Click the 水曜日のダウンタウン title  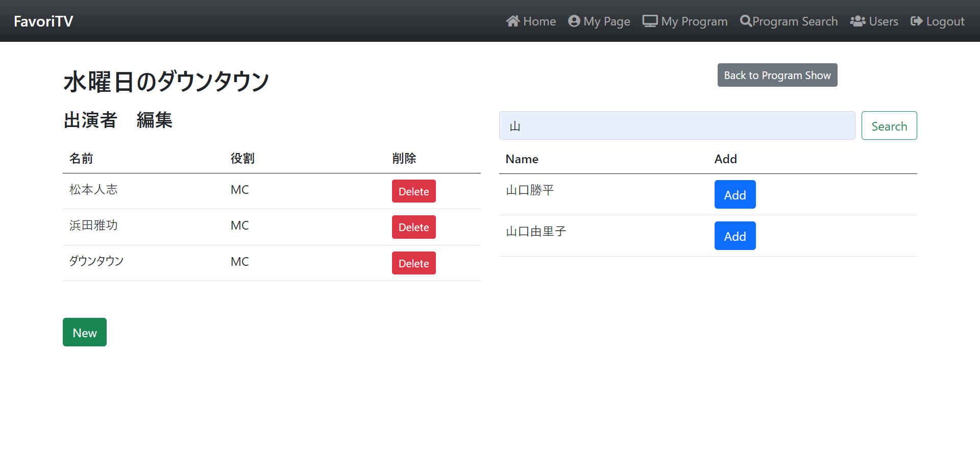coord(166,82)
